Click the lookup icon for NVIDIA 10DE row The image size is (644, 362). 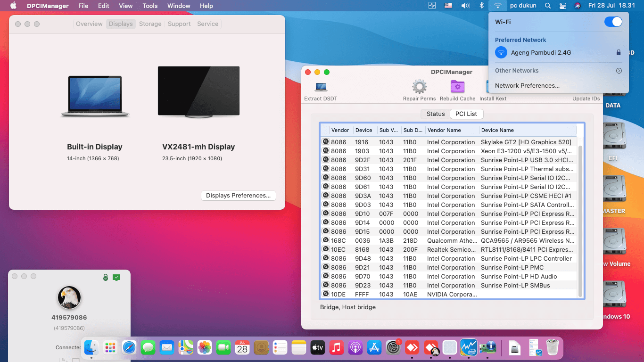click(x=325, y=294)
